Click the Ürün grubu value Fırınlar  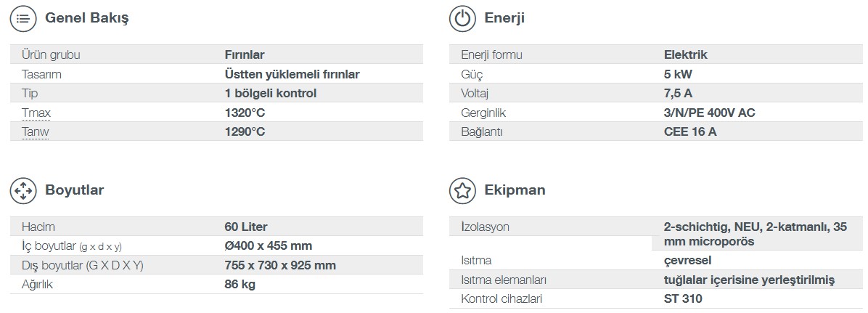[245, 55]
